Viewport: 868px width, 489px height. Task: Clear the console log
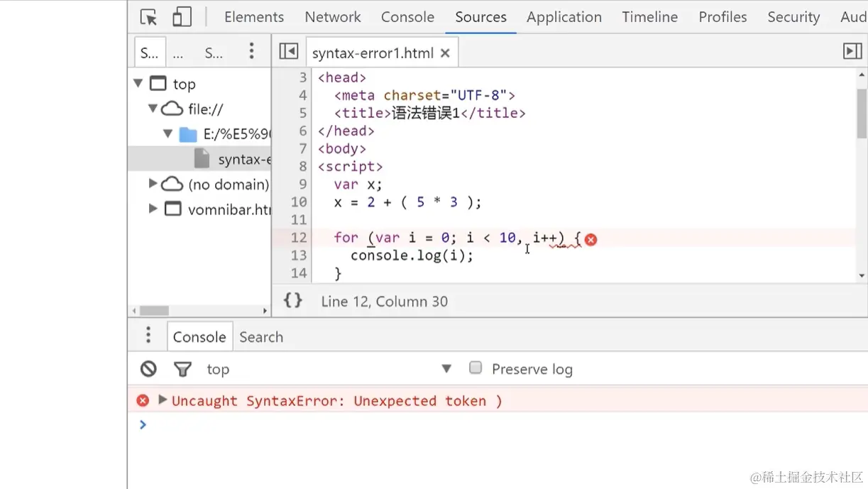(148, 368)
